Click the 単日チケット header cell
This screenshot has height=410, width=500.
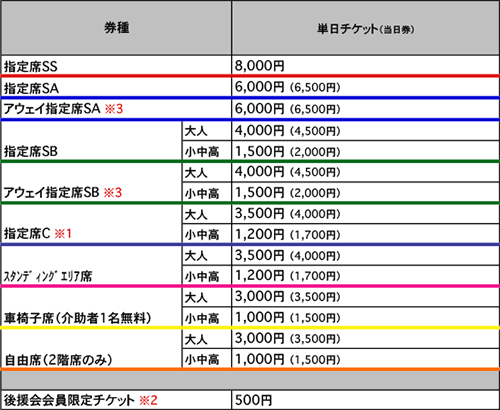tap(365, 29)
